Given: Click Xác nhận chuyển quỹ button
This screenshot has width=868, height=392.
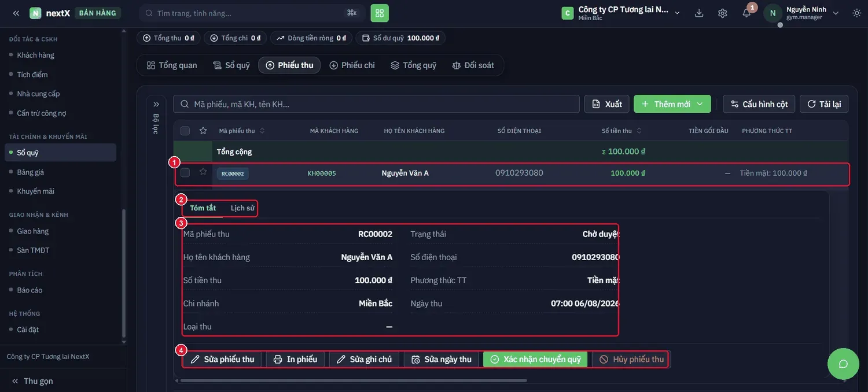Looking at the screenshot, I should (535, 359).
